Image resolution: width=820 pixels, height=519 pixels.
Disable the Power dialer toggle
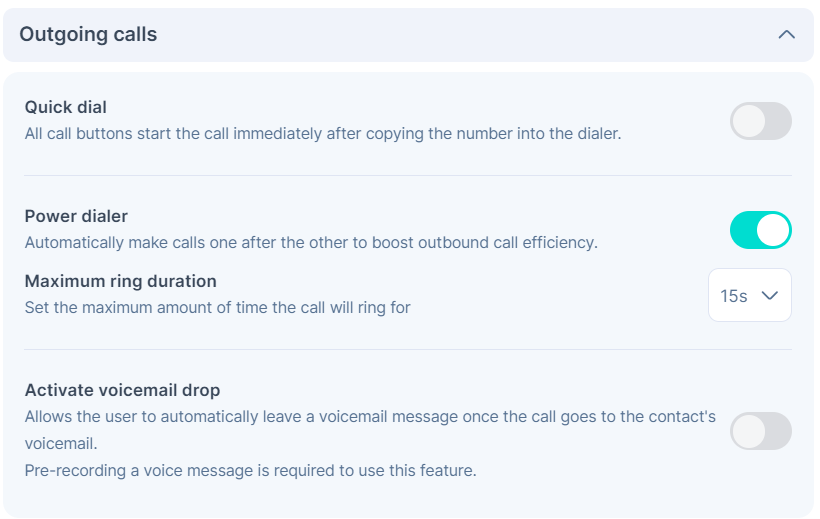[x=760, y=230]
